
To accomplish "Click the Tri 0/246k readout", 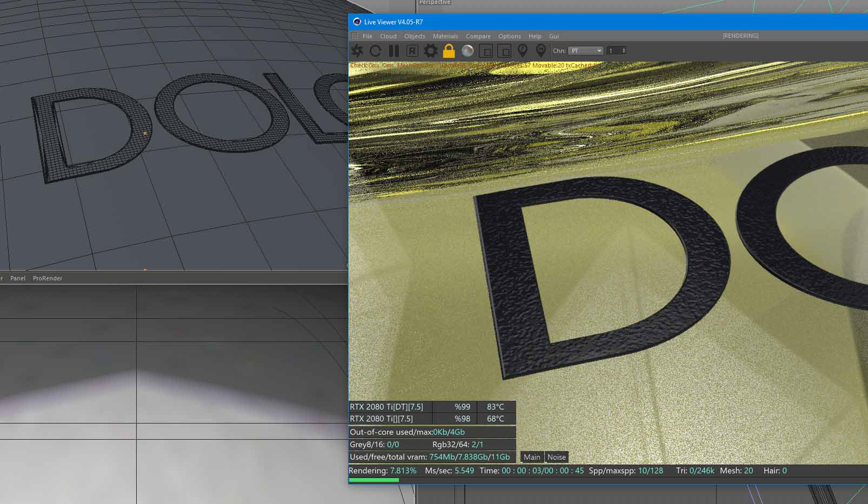I will (695, 471).
